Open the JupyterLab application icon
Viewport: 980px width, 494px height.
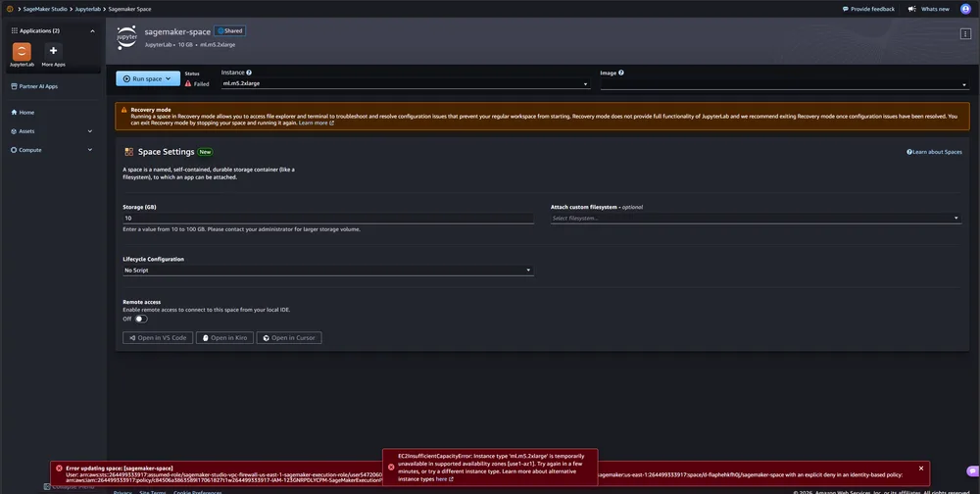coord(22,52)
